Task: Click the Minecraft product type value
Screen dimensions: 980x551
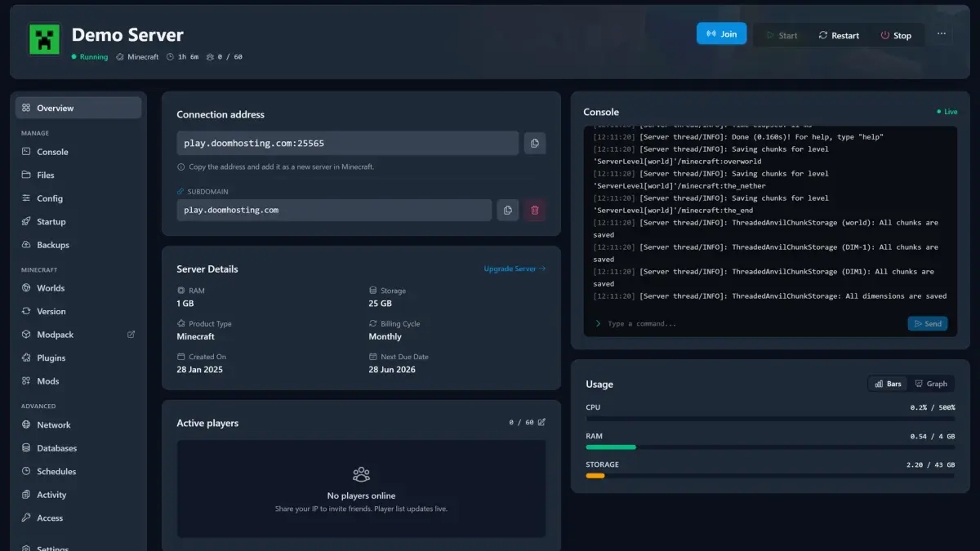Action: 196,336
